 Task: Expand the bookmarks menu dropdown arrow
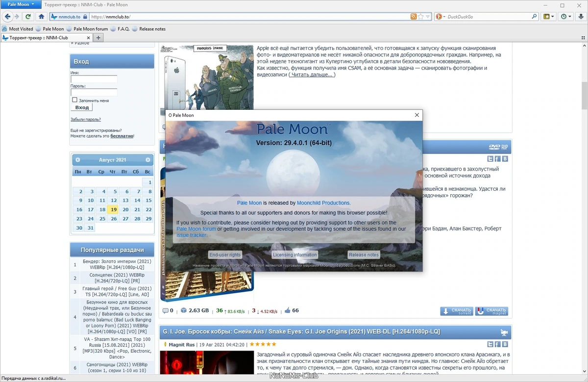553,16
